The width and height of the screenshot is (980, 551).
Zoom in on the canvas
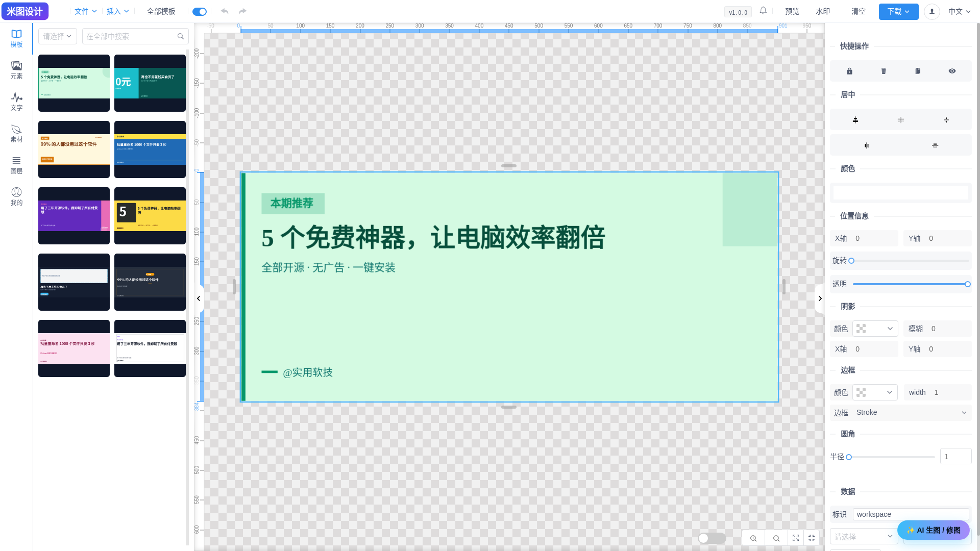tap(753, 538)
